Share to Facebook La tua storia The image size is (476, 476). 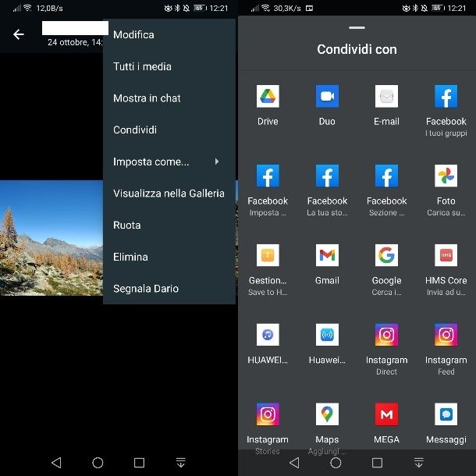(327, 176)
